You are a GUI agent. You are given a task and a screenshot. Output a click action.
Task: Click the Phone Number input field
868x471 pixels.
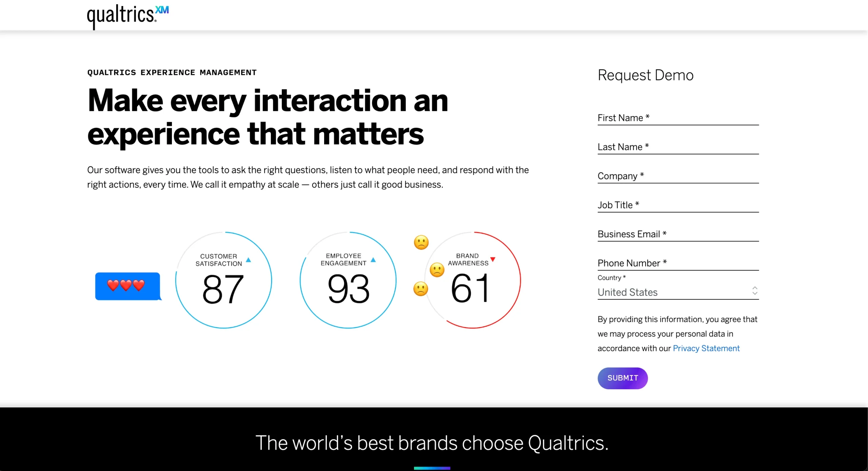(x=678, y=263)
